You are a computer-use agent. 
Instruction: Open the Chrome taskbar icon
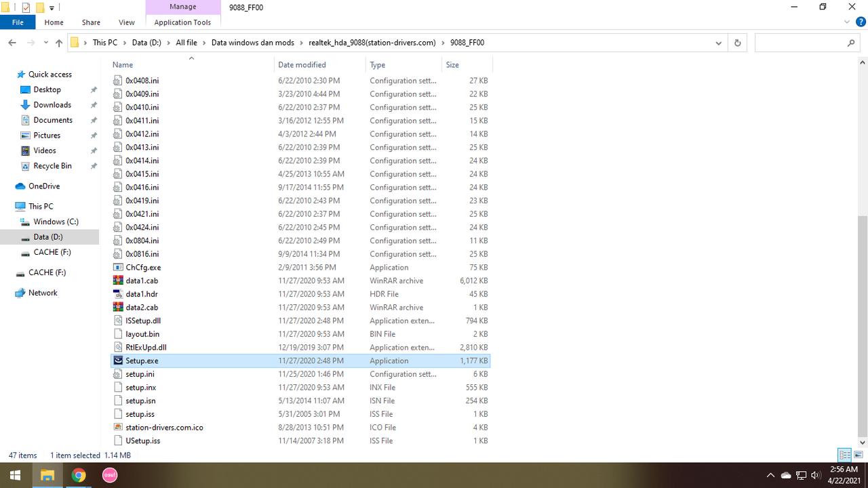(x=79, y=475)
